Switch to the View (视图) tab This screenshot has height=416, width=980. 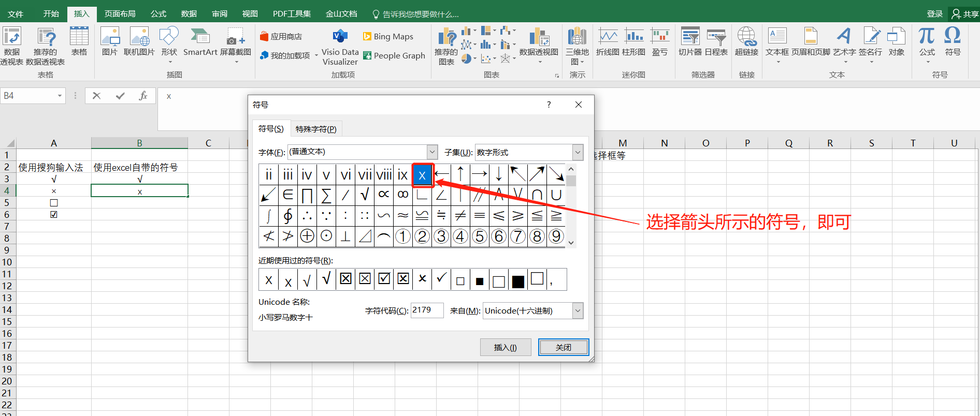[250, 14]
